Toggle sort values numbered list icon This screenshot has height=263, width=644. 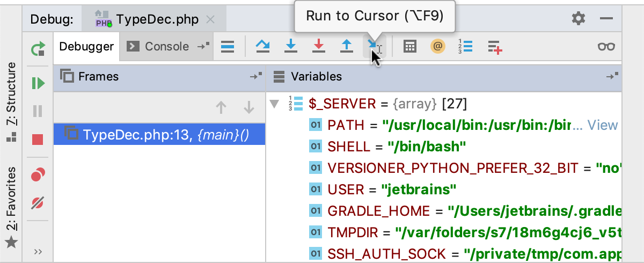(x=465, y=47)
